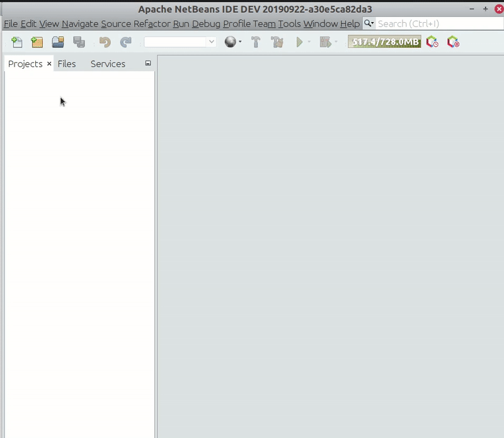Switch to the Files tab
504x438 pixels.
[67, 64]
